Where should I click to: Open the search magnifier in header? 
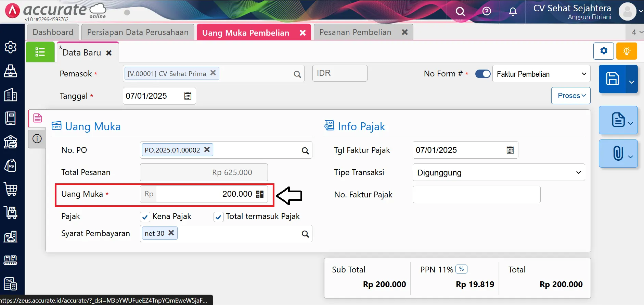pyautogui.click(x=461, y=12)
